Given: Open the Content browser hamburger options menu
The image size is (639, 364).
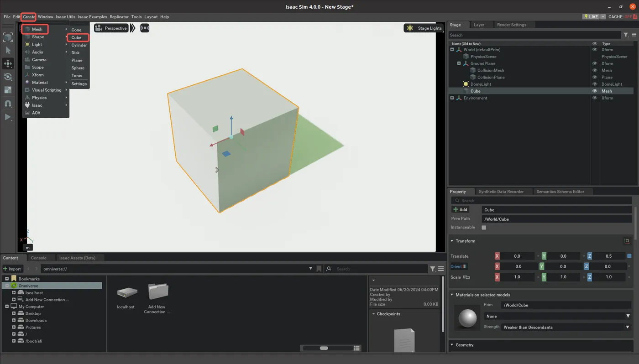Looking at the screenshot, I should pos(441,269).
